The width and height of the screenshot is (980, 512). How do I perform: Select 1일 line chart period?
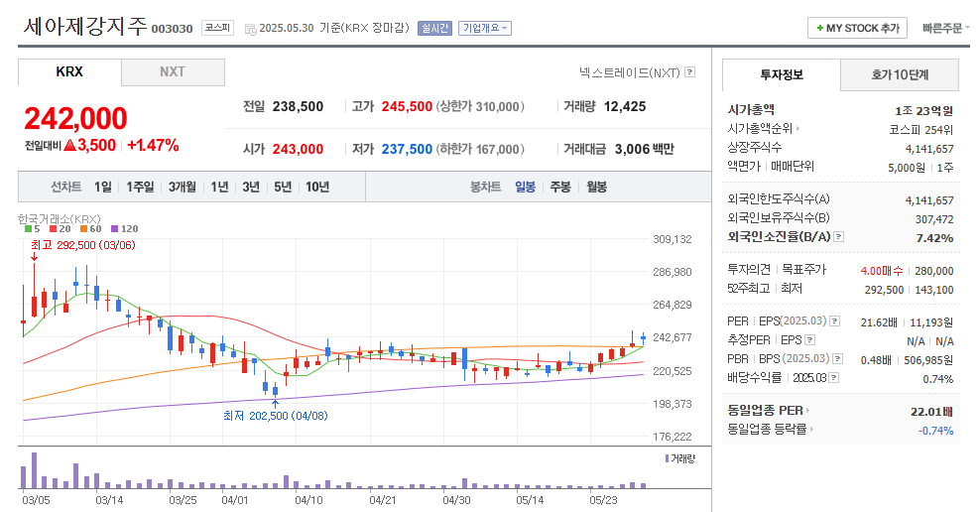[103, 187]
